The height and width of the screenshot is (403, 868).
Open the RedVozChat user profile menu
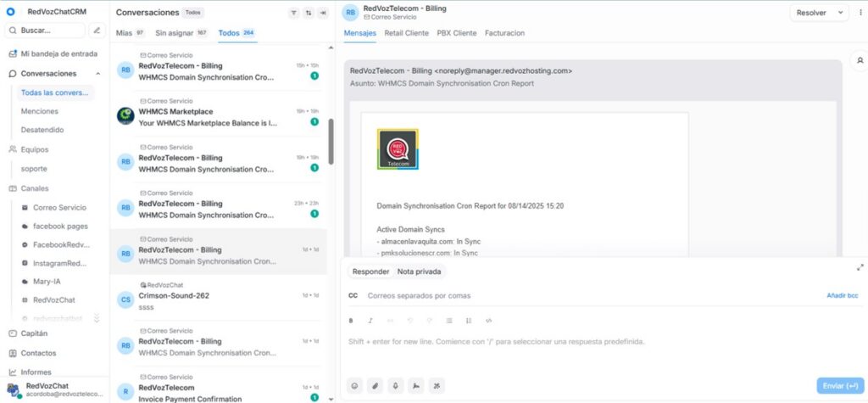(x=55, y=389)
